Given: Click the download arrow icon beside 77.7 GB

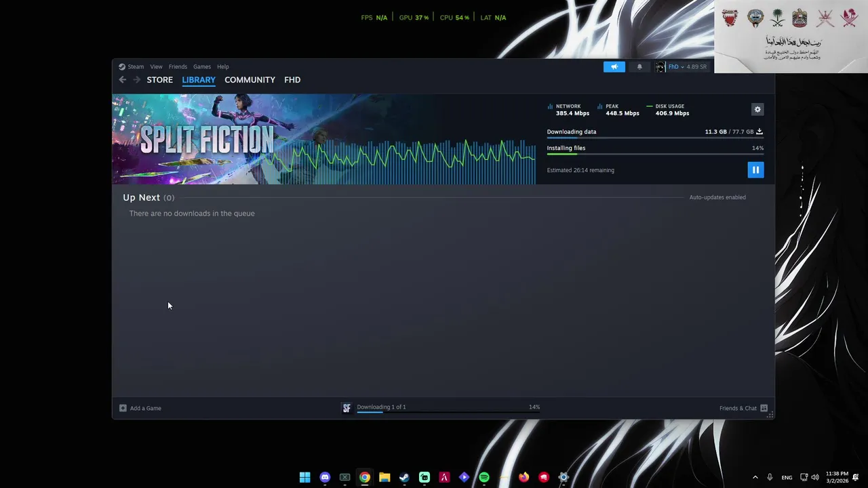Looking at the screenshot, I should [759, 131].
